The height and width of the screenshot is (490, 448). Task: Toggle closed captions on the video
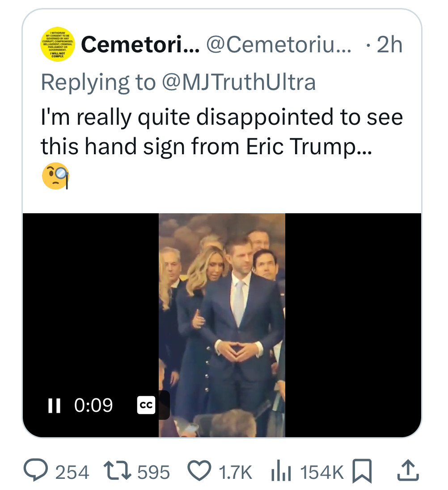coord(146,405)
